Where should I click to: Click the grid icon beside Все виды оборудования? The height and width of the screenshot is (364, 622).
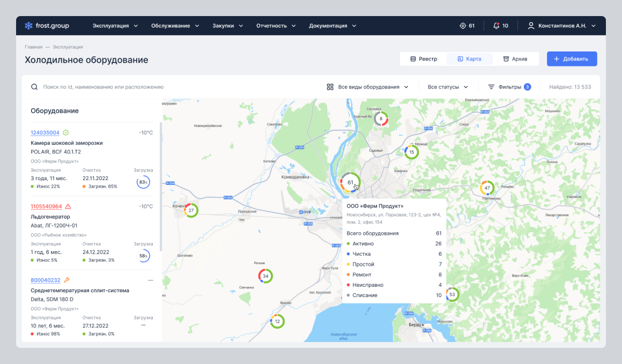coord(330,87)
